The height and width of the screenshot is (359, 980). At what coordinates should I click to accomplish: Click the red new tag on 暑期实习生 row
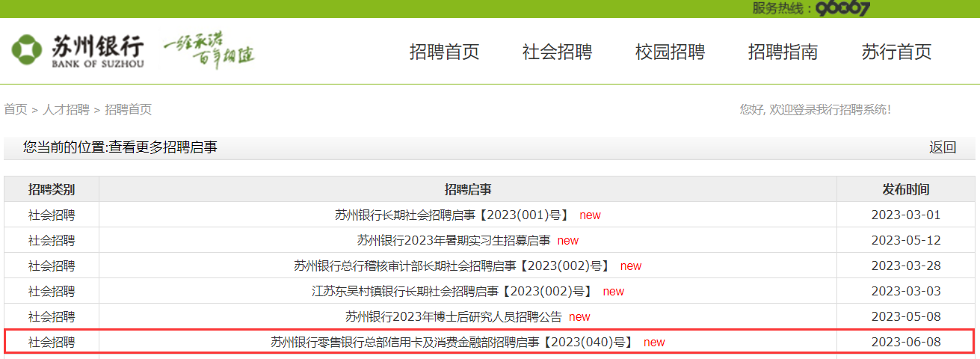568,241
